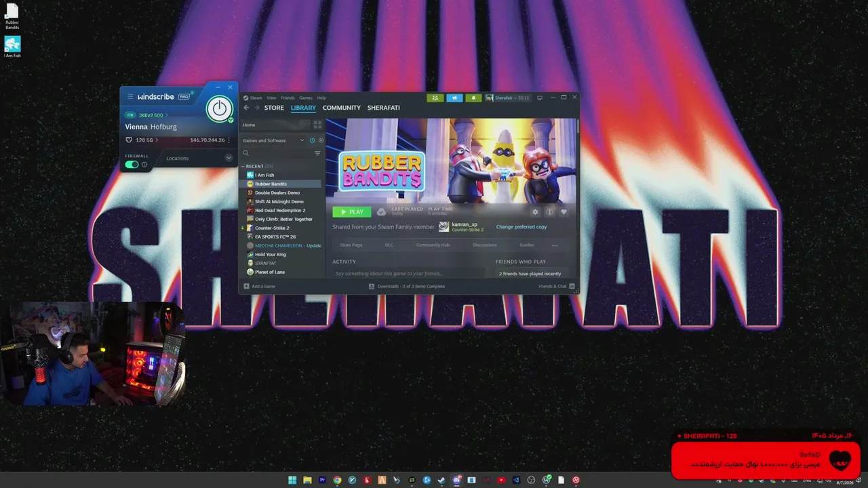
Task: Open the Games menu
Action: [x=306, y=98]
